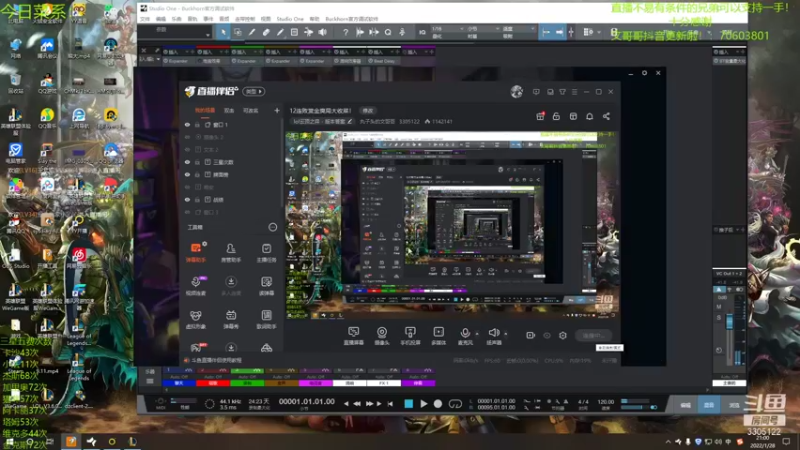Add a phone screencast source (手机投屏)
800x450 pixels.
[x=410, y=336]
